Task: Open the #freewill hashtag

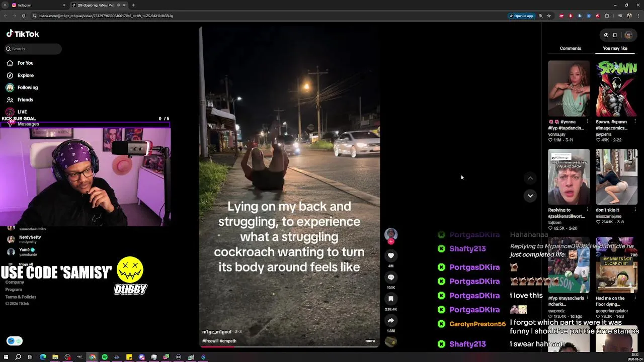Action: coord(210,341)
